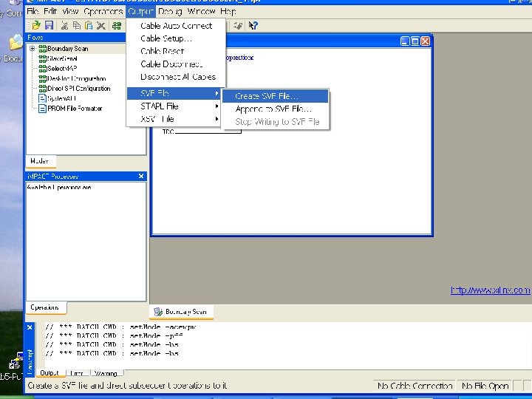Screen dimensions: 532x399
Task: Select the SelectMAP text in the Flows tree
Action: [x=62, y=69]
